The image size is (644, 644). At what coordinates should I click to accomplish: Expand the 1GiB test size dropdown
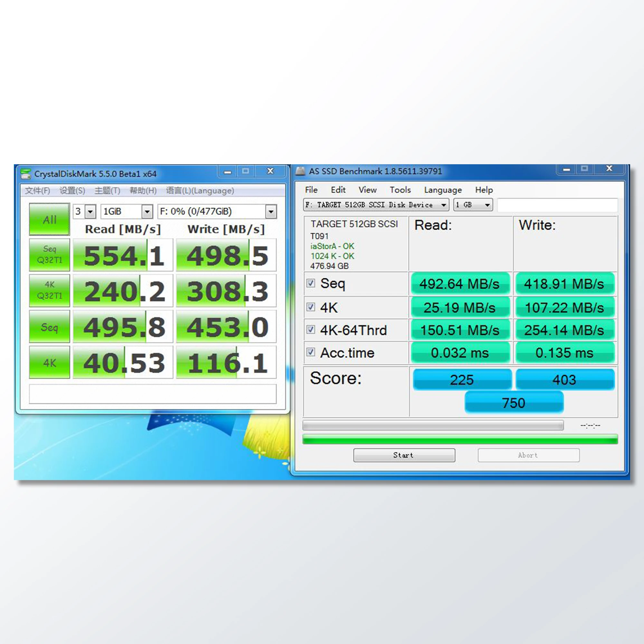[147, 212]
